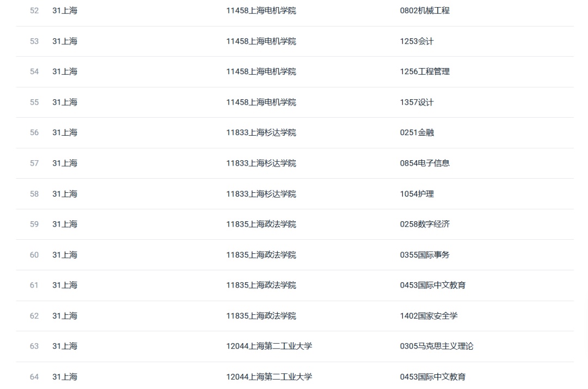Image resolution: width=588 pixels, height=389 pixels.
Task: Click 12044上海第二工业大学 in row 63
Action: (269, 347)
